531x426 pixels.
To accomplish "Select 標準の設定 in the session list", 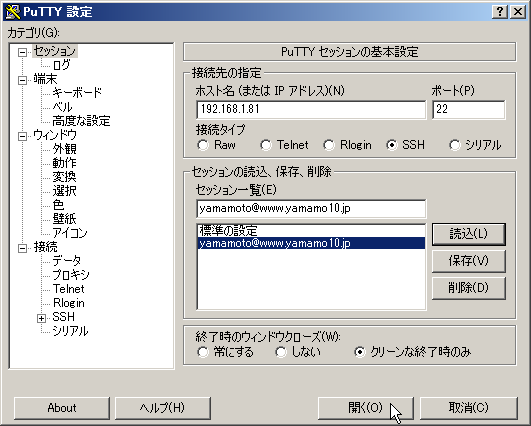I will click(x=311, y=231).
